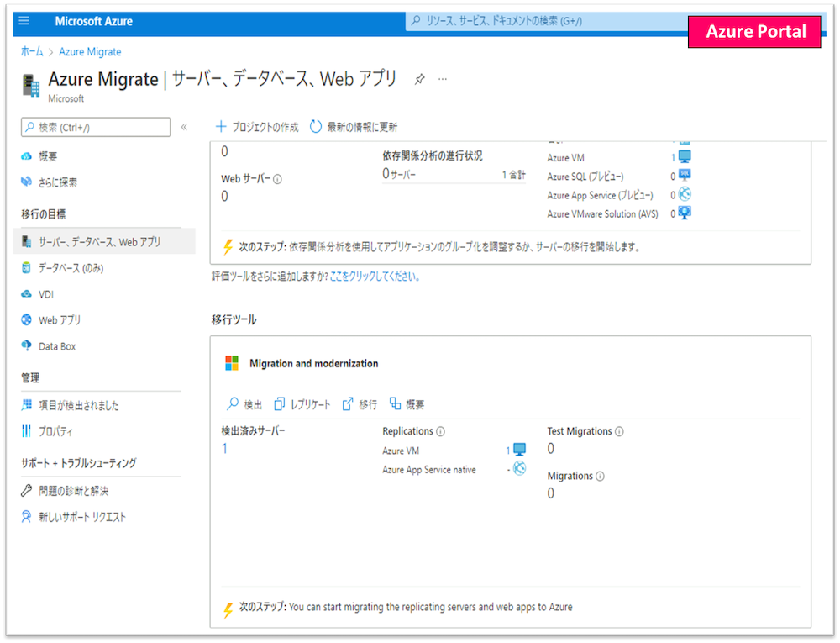Viewport: 840px width, 643px height.
Task: Click the Azure VMware Solution (AVS) icon
Action: point(685,213)
